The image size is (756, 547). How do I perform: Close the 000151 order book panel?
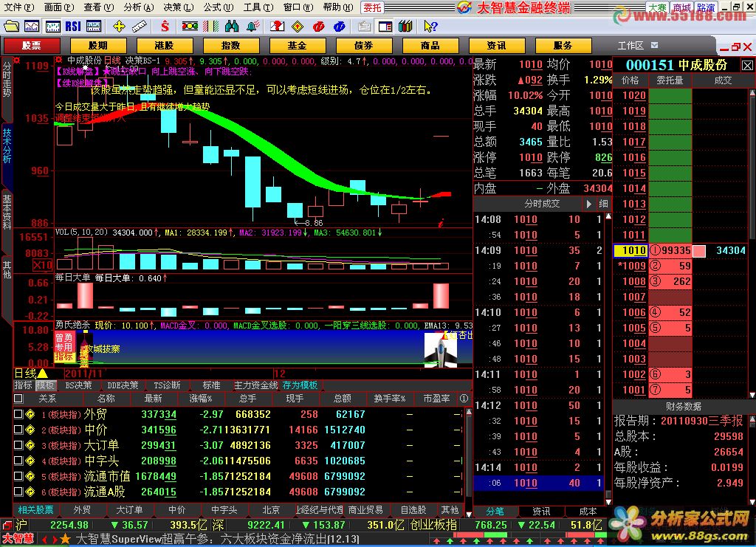coord(747,65)
